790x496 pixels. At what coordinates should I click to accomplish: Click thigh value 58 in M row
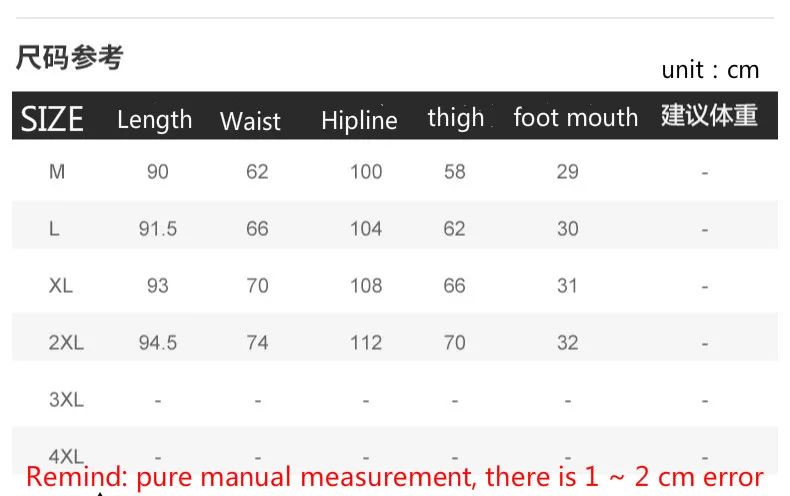click(455, 172)
